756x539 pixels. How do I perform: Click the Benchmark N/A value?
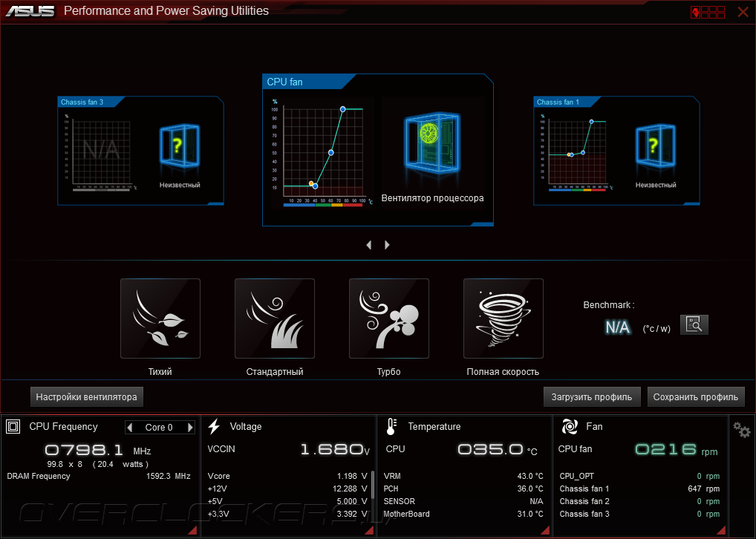click(618, 327)
